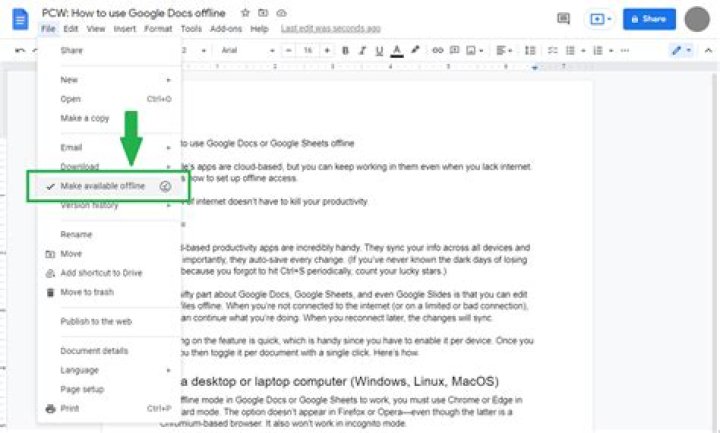
Task: Insert image from toolbar
Action: [x=471, y=50]
